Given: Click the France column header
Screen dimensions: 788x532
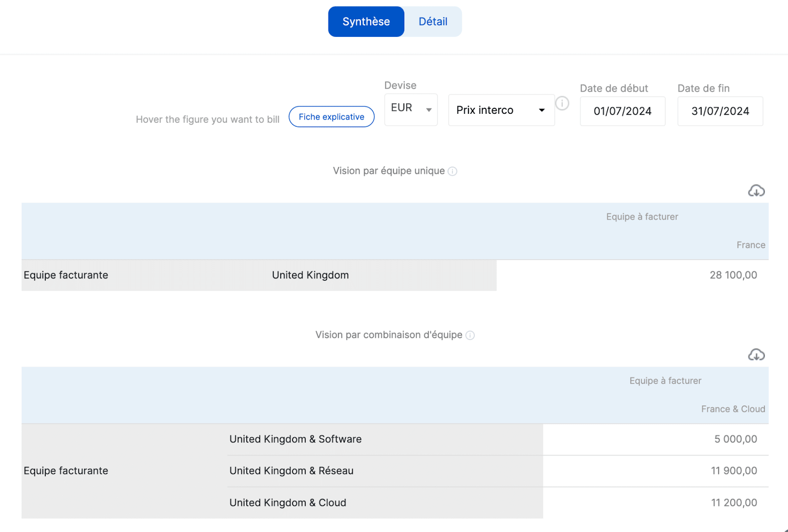Looking at the screenshot, I should [751, 245].
